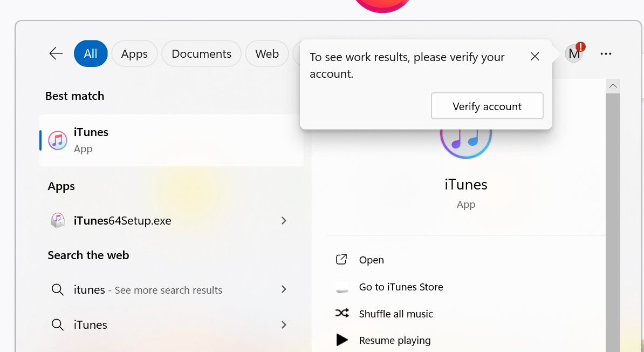
Task: Click the iTunes title in details panel
Action: coord(466,185)
